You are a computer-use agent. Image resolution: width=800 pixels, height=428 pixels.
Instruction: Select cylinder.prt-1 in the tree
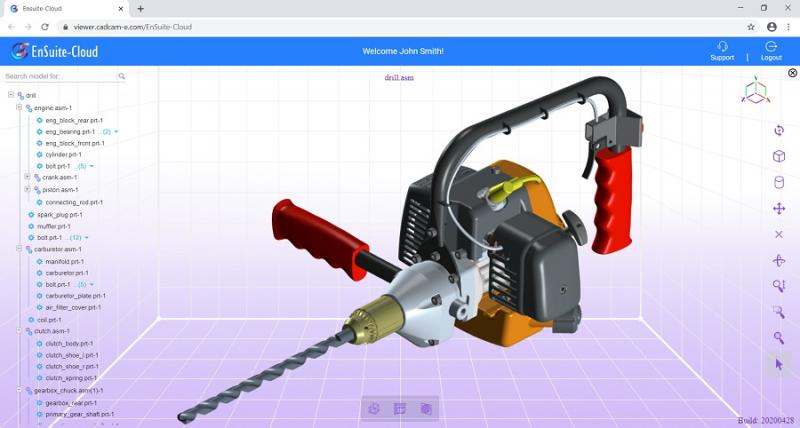63,155
